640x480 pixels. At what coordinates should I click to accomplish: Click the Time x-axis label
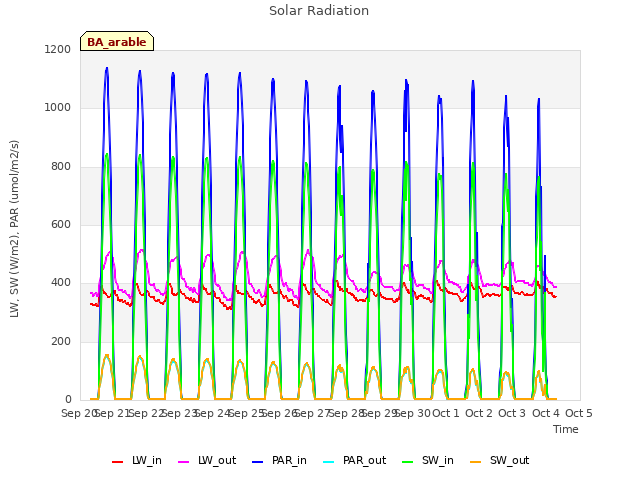pyautogui.click(x=566, y=429)
